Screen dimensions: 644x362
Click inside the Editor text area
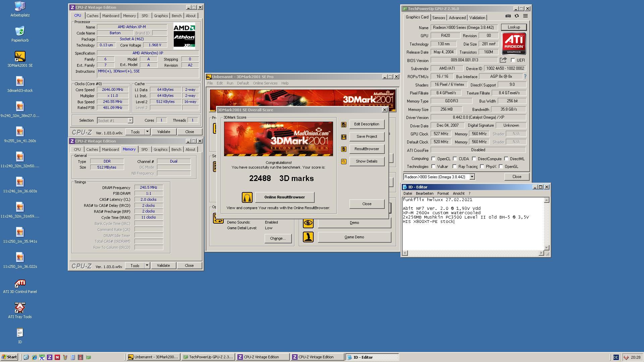point(473,224)
